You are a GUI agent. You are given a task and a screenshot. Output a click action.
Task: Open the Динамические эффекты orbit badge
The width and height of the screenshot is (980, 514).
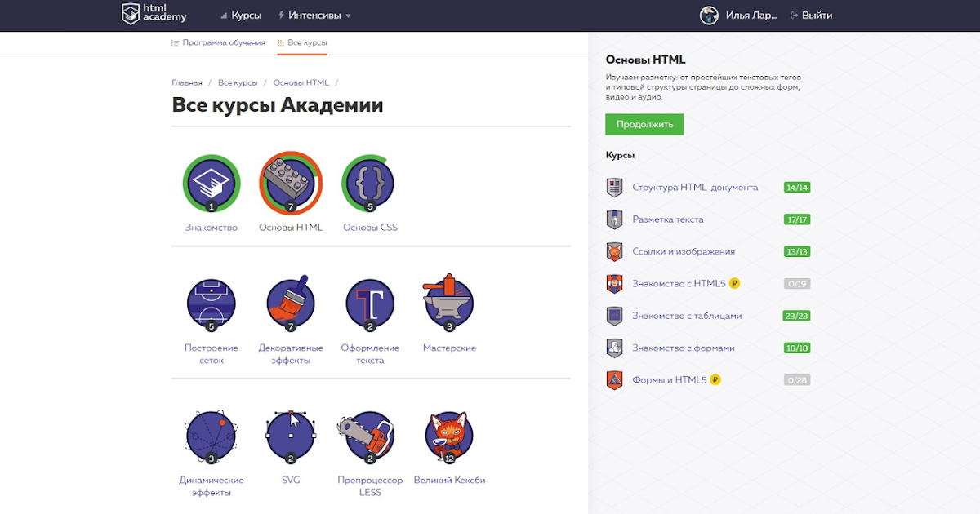pyautogui.click(x=211, y=436)
